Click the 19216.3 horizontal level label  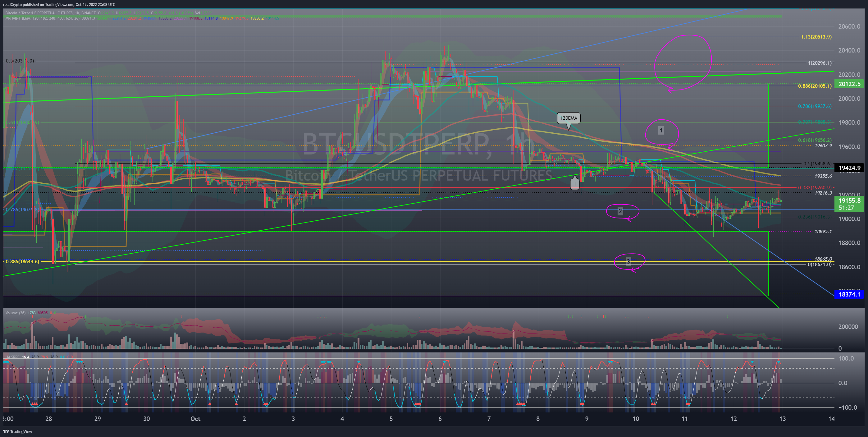[x=823, y=193]
